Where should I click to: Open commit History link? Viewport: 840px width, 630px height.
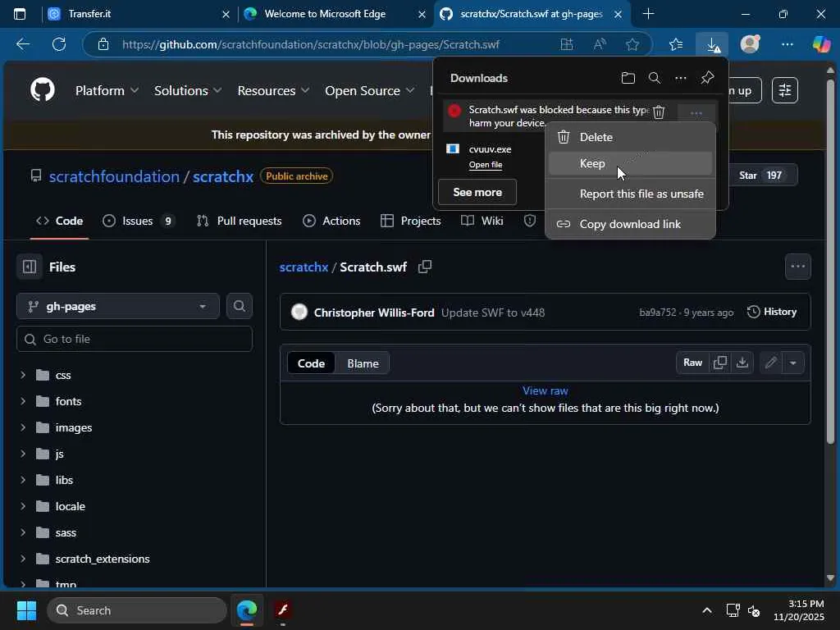[x=772, y=312]
